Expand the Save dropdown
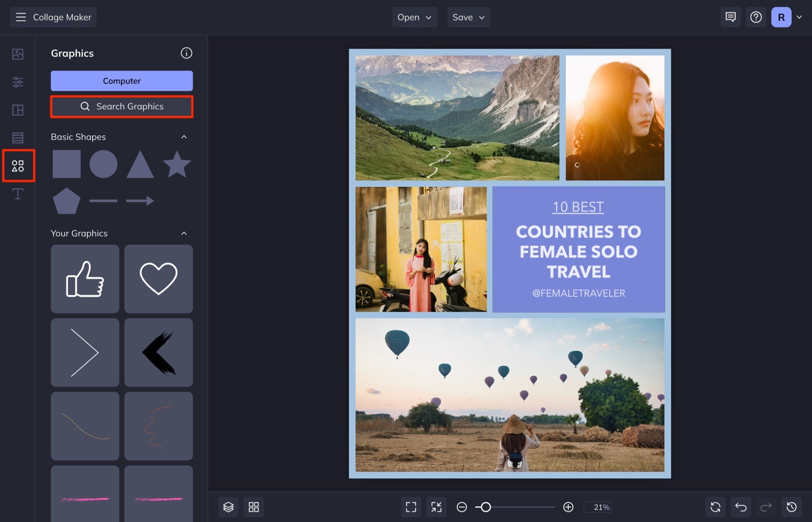Screen dimensions: 812x522 point(468,17)
